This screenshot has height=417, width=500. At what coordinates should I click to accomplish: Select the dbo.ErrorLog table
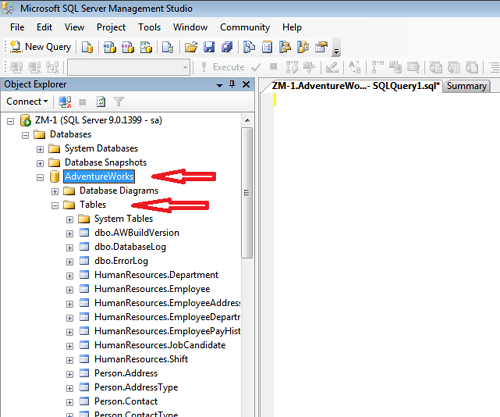121,261
